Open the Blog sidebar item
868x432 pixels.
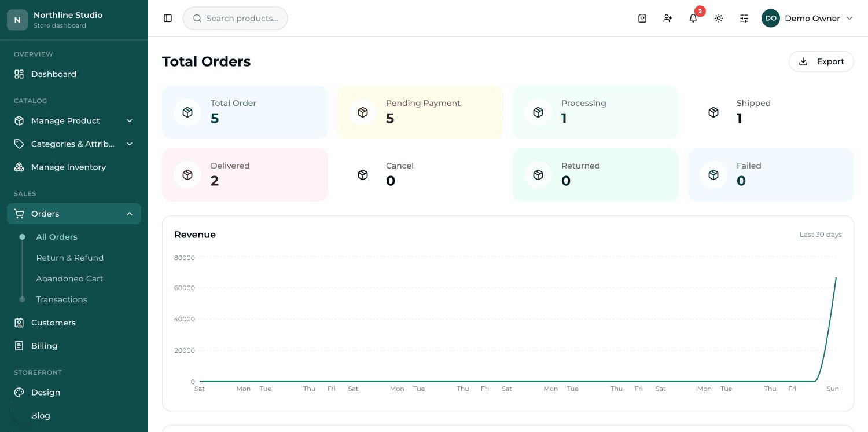click(74, 416)
